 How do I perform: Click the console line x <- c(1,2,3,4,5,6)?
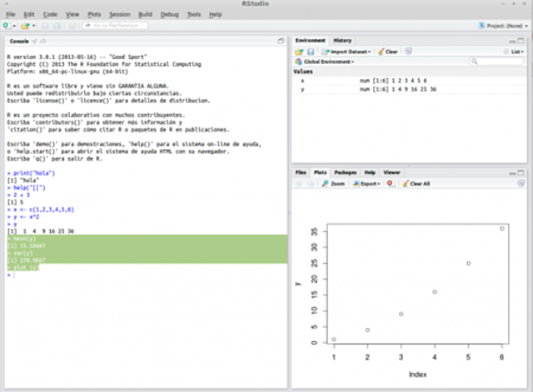point(41,209)
